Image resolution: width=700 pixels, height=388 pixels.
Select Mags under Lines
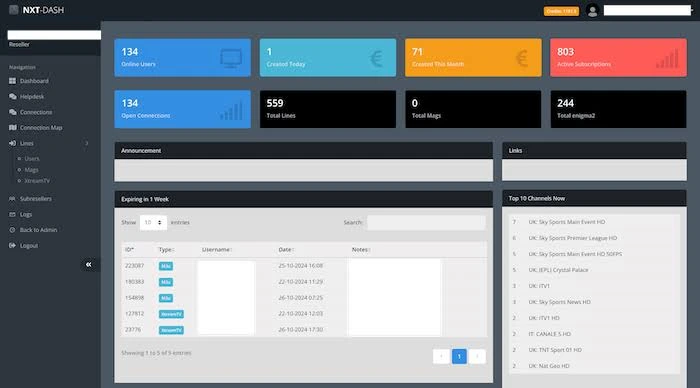click(31, 170)
